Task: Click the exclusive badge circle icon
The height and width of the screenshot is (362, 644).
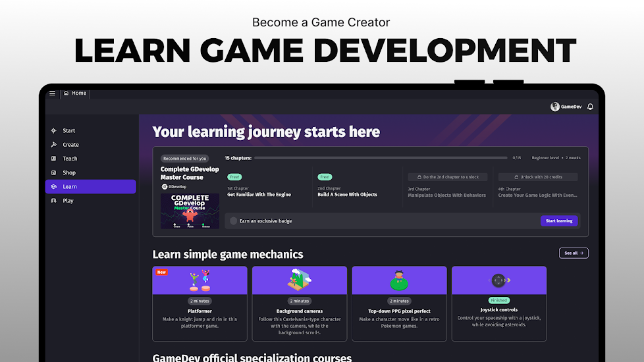Action: tap(233, 220)
